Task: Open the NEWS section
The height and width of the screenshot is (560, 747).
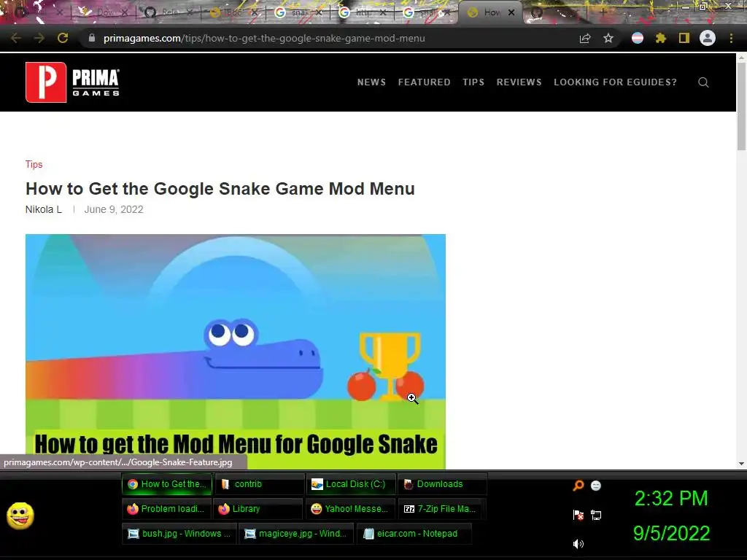Action: [x=371, y=82]
